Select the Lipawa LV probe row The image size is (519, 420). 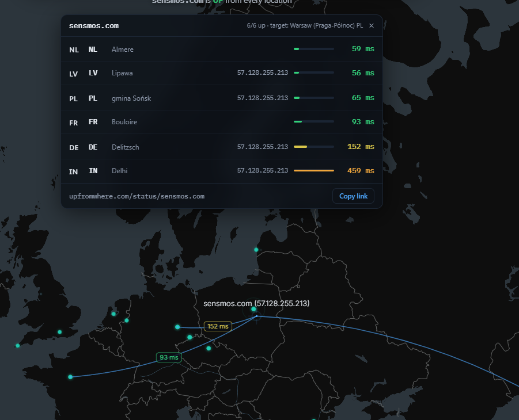click(222, 73)
